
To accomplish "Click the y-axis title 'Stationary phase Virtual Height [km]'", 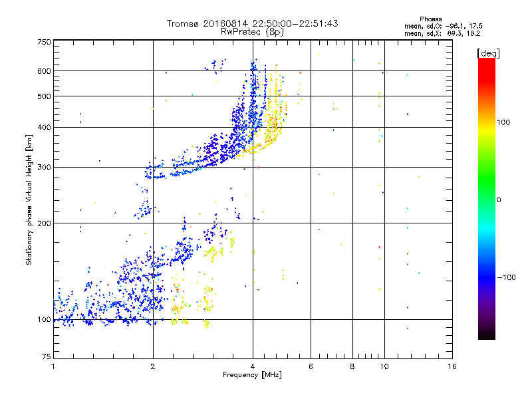I will tap(29, 199).
